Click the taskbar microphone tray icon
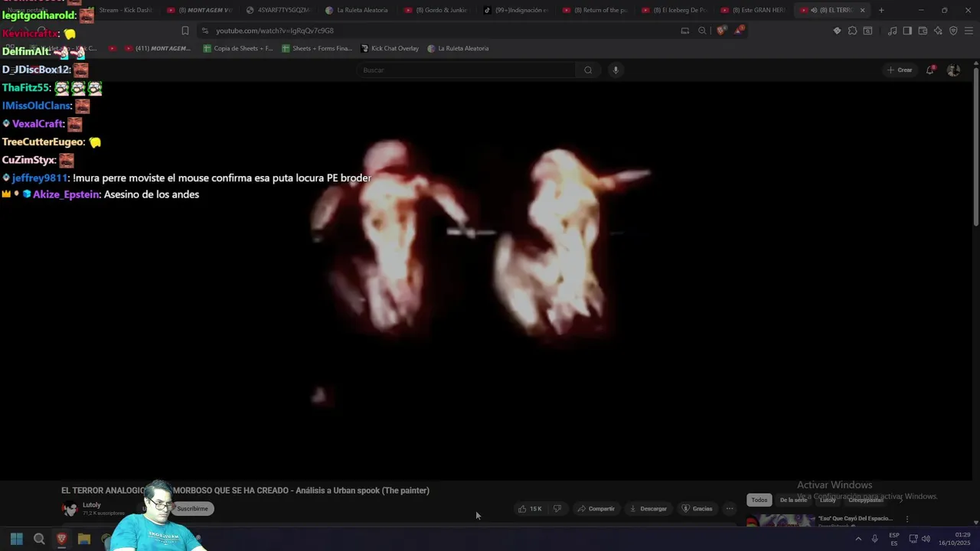This screenshot has height=551, width=980. point(874,539)
